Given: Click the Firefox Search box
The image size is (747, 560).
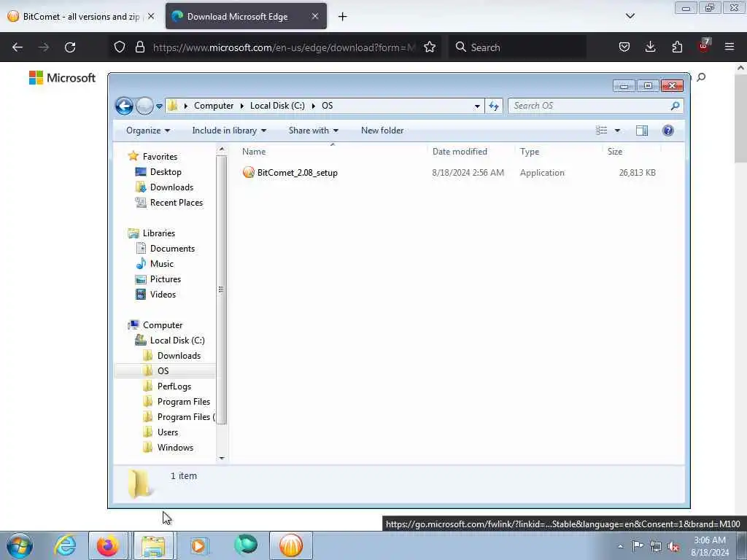Looking at the screenshot, I should [517, 47].
